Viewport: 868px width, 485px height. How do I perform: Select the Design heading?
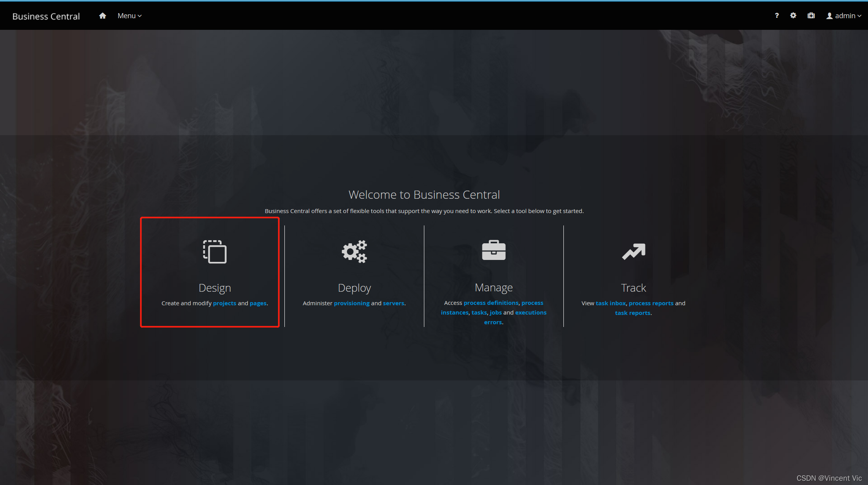coord(215,288)
